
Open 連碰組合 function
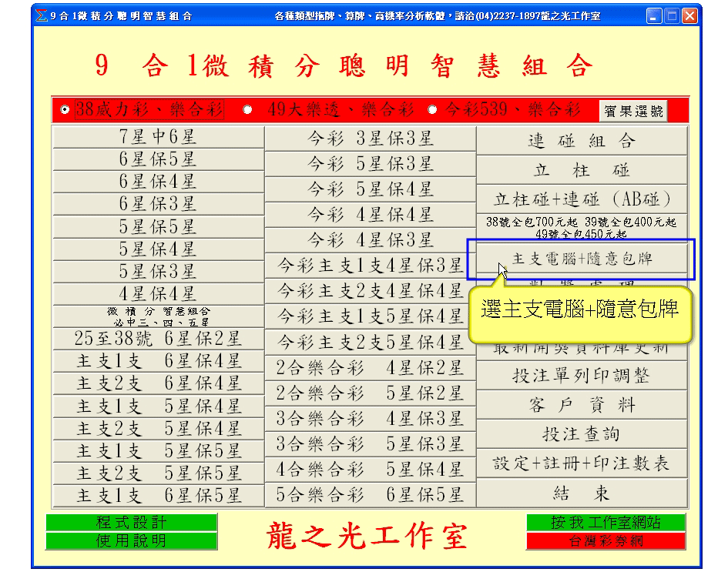tap(582, 142)
